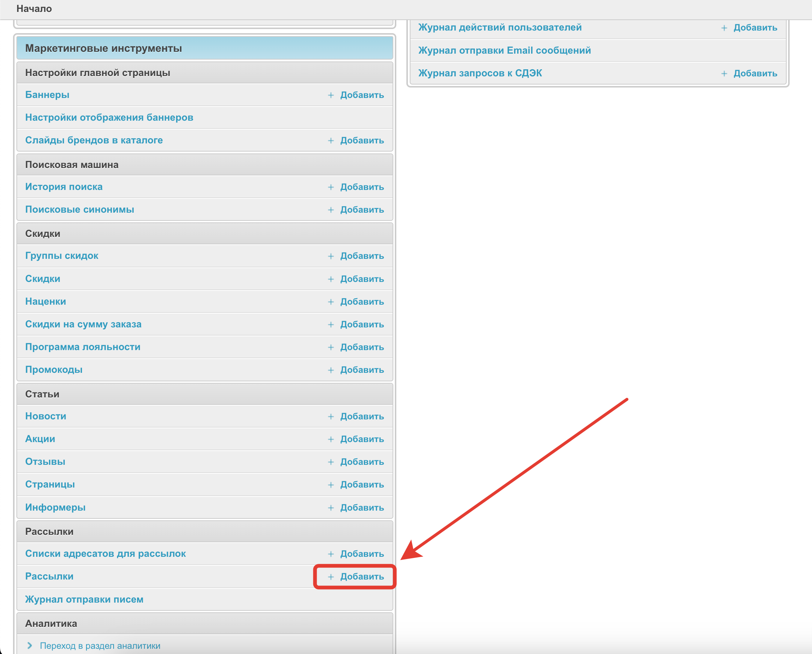Click plus icon in Новости row
Viewport: 812px width, 654px height.
point(330,417)
